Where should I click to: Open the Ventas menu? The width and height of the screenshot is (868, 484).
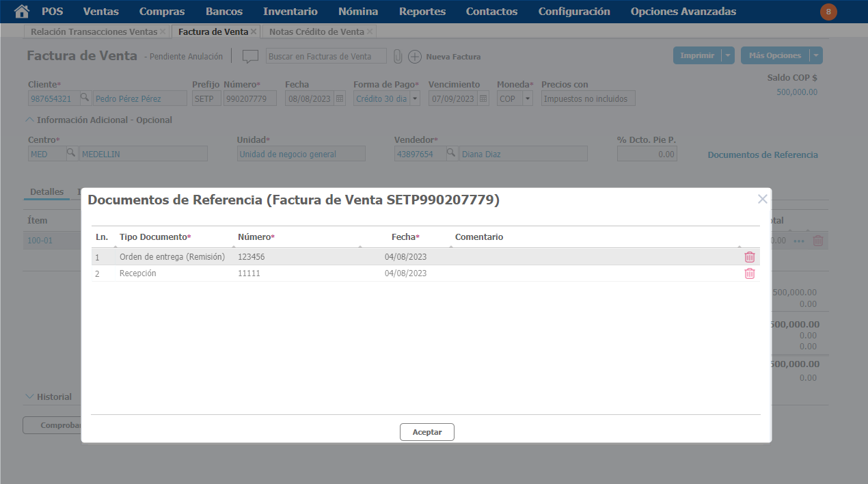100,12
